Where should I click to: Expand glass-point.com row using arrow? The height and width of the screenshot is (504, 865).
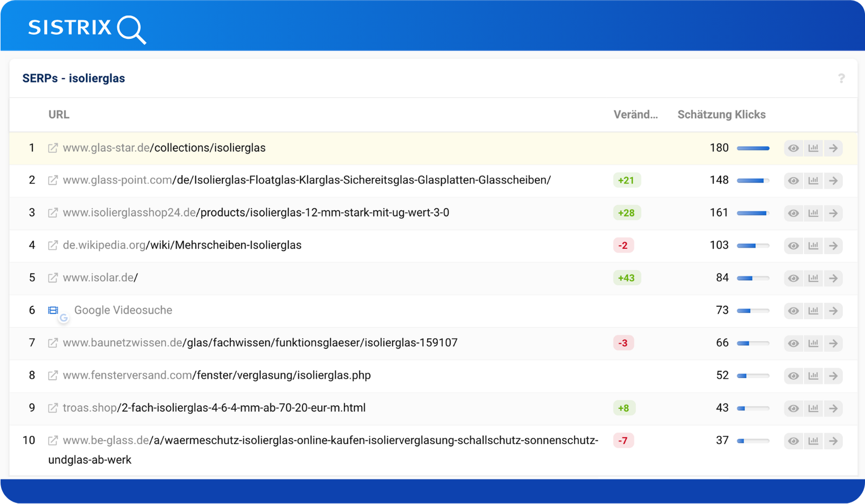click(834, 180)
